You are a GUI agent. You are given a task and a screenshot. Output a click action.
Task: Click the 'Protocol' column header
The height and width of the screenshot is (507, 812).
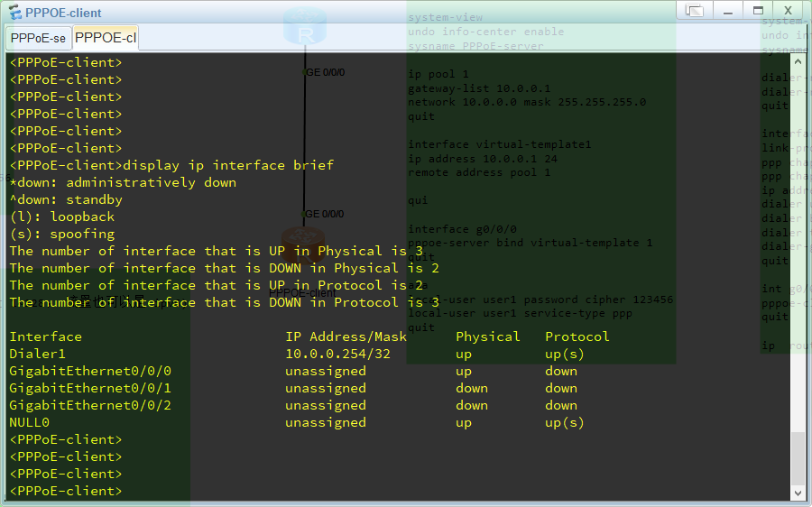(x=577, y=336)
